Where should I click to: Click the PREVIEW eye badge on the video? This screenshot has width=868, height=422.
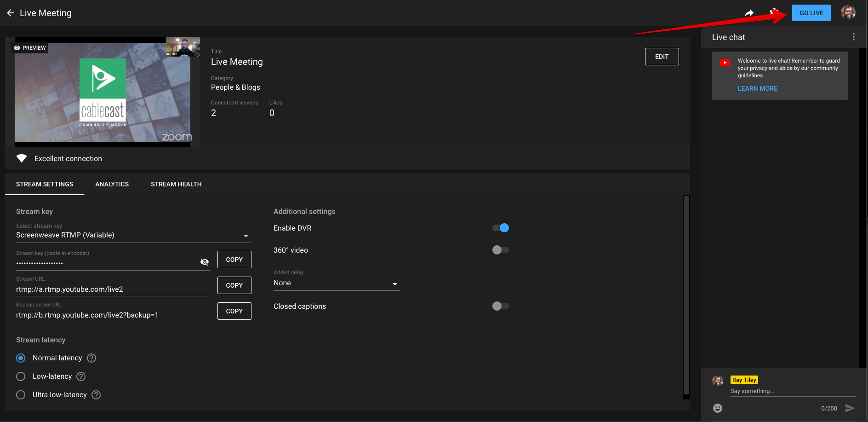[30, 48]
